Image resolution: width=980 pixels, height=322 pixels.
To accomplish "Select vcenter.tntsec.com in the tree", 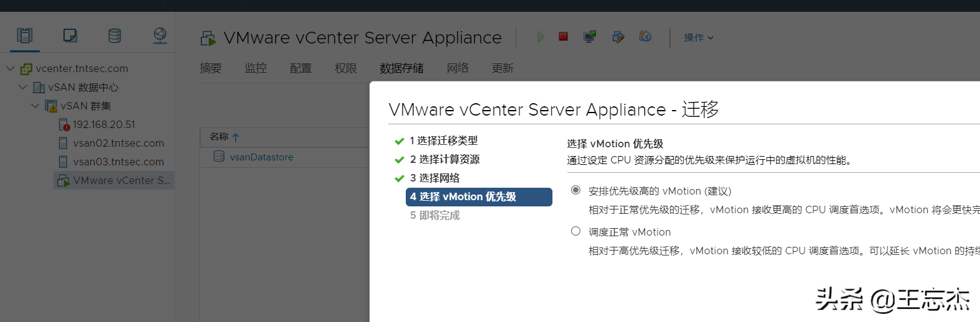I will (82, 68).
